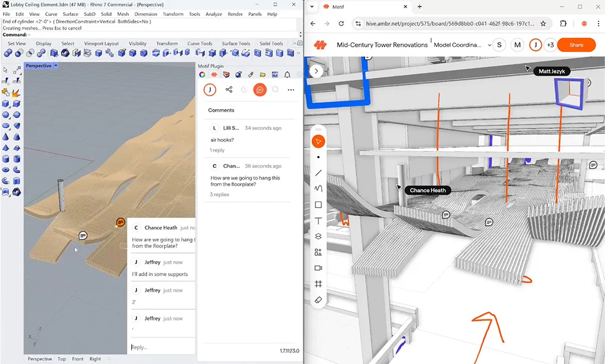This screenshot has width=605, height=364.
Task: Select the straight Line drawing tool
Action: click(318, 173)
